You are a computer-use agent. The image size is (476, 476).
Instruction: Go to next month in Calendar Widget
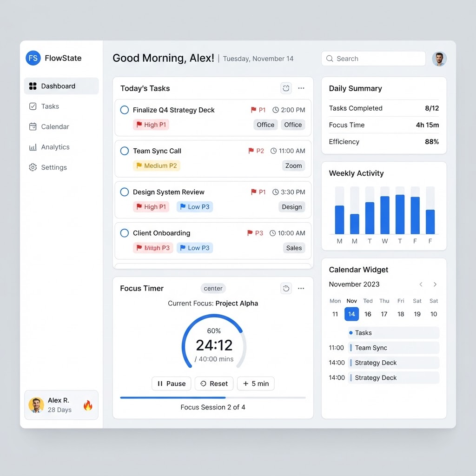[435, 284]
